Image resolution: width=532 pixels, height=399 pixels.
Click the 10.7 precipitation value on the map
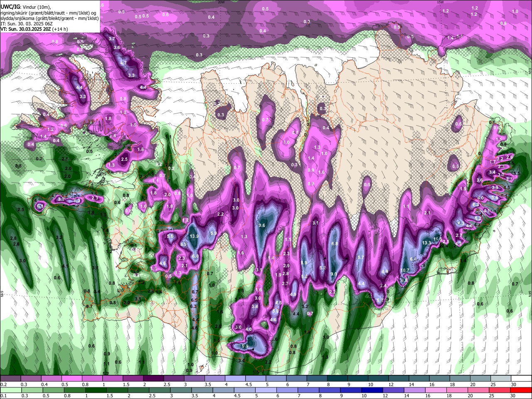click(405, 270)
